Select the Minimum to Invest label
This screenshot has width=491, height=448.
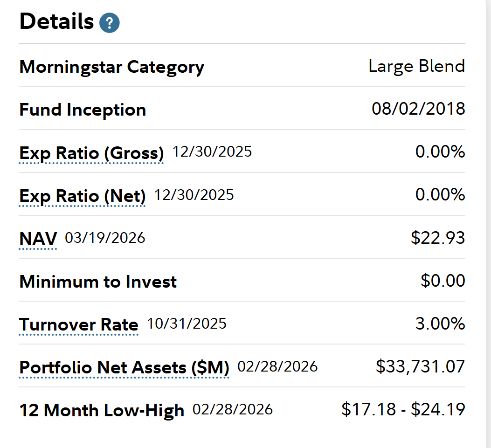tap(98, 282)
